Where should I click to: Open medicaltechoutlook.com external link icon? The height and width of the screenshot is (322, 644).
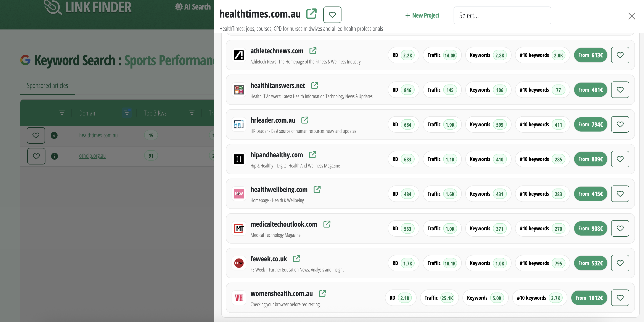[327, 224]
